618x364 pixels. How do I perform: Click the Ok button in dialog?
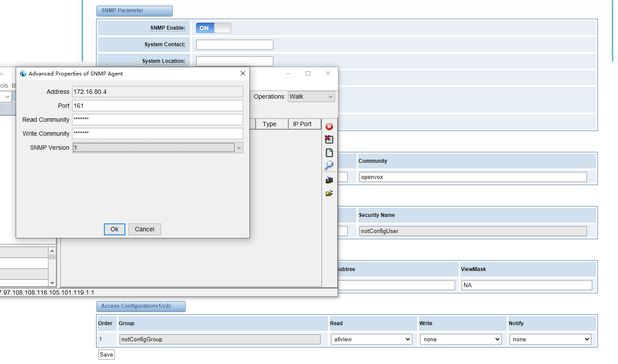click(114, 229)
